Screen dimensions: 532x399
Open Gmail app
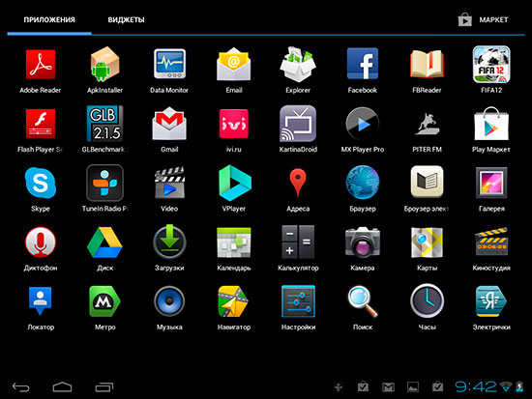[x=169, y=124]
